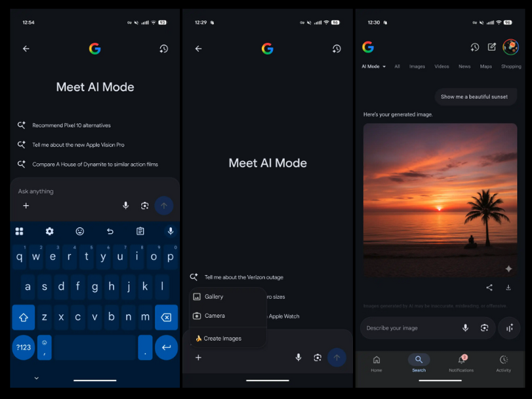Viewport: 532px width, 399px height.
Task: Open the keyboard clipboard icon
Action: (140, 231)
